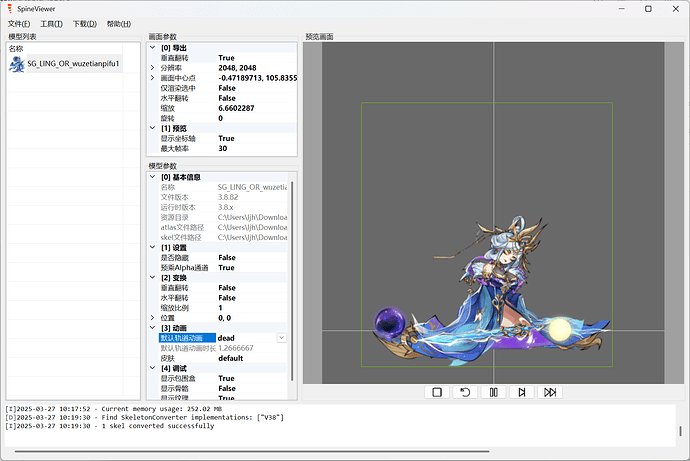690x461 pixels.
Task: Select the 默认轨道动画 property label
Action: coord(187,338)
